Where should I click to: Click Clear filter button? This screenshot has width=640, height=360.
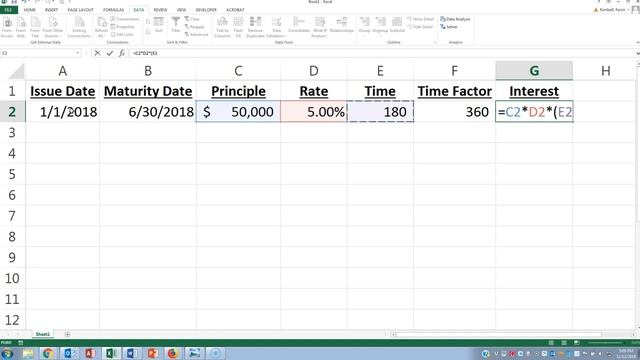click(x=192, y=19)
